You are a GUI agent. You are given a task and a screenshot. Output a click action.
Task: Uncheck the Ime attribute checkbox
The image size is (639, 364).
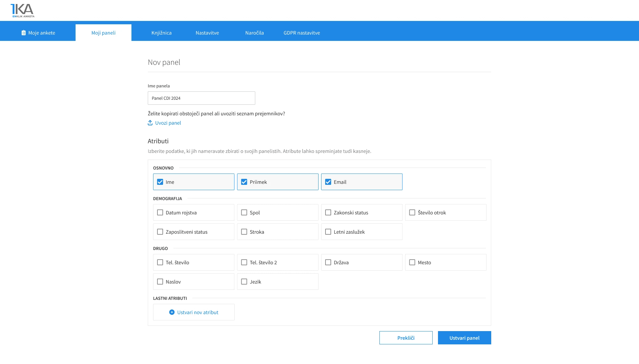[160, 182]
